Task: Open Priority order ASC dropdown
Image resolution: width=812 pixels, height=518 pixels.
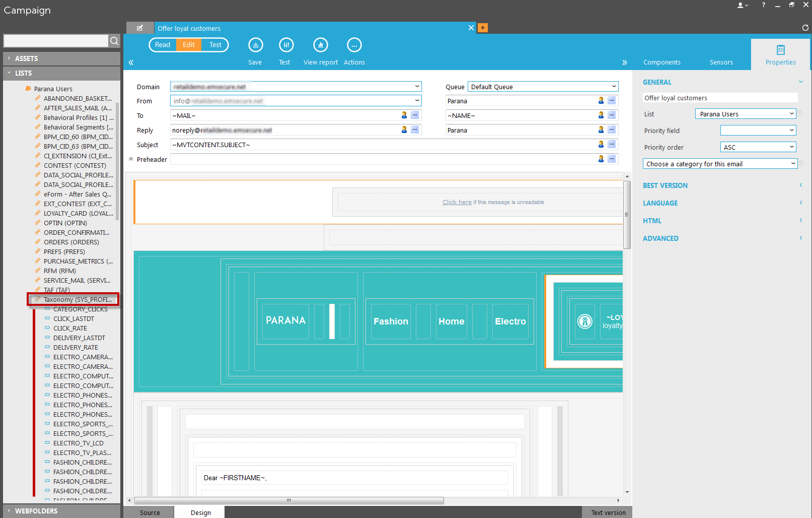Action: tap(758, 147)
